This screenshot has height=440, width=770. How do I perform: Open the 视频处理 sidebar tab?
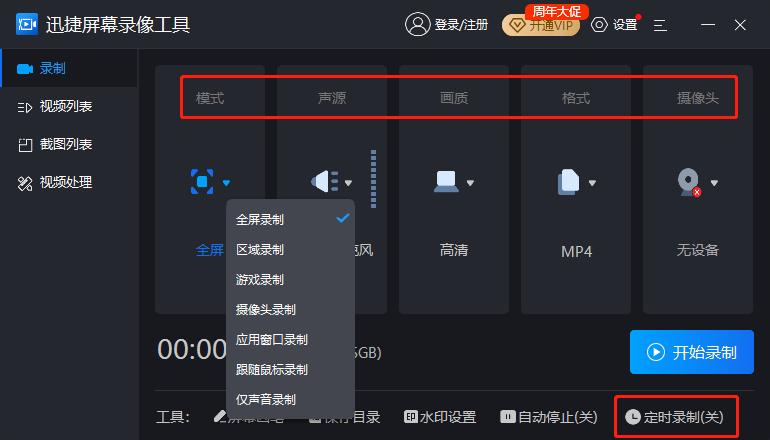pyautogui.click(x=69, y=183)
